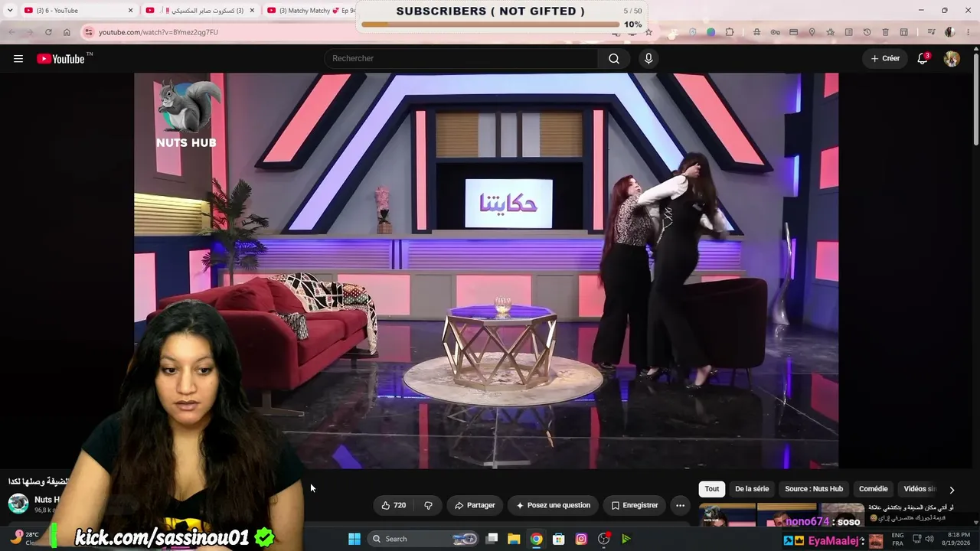Image resolution: width=980 pixels, height=551 pixels.
Task: Reload the page in browser toolbar
Action: click(x=48, y=32)
